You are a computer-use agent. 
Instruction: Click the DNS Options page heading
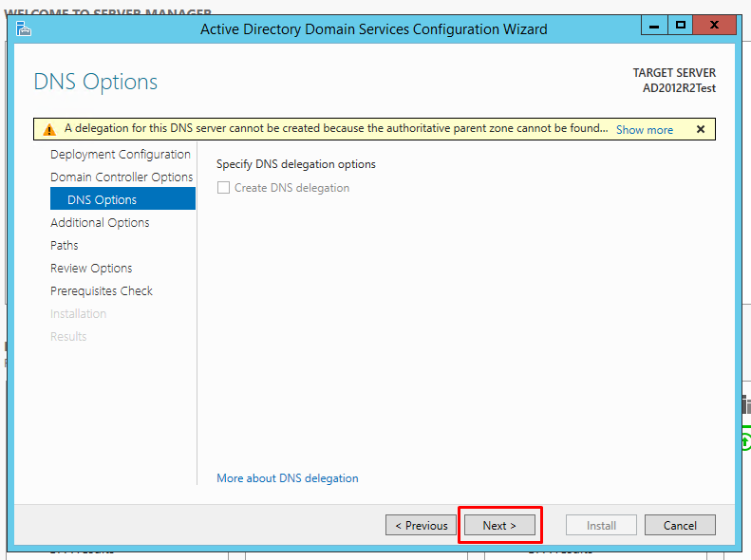click(95, 82)
